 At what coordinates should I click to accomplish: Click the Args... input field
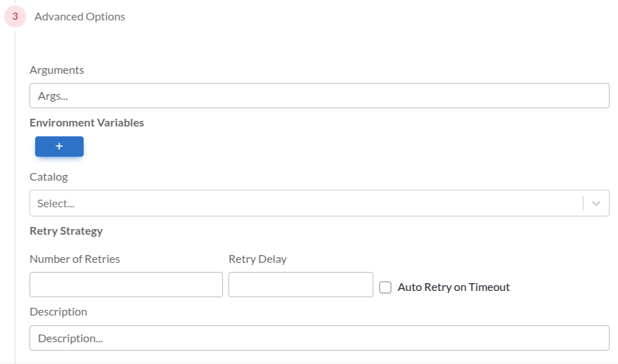[319, 96]
